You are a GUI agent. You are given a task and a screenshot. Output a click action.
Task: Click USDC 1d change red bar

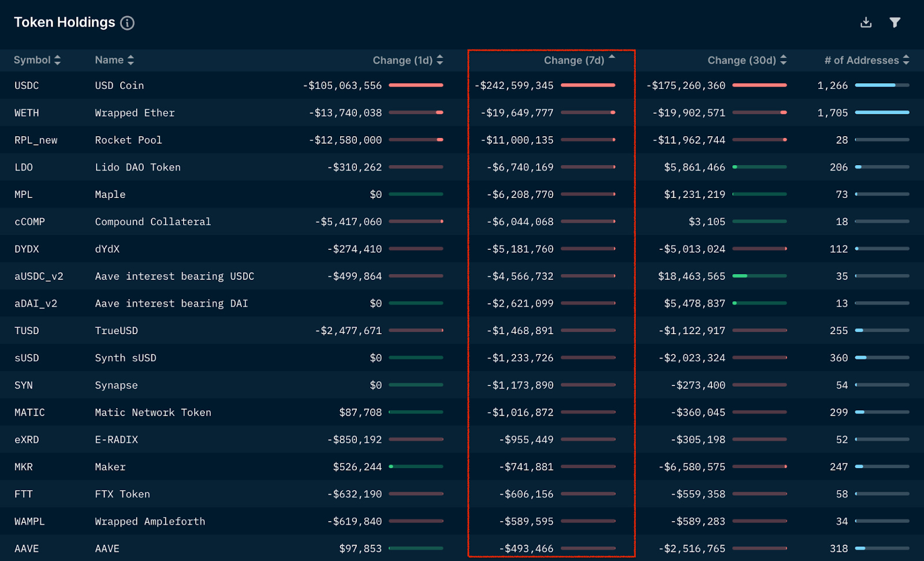click(416, 85)
